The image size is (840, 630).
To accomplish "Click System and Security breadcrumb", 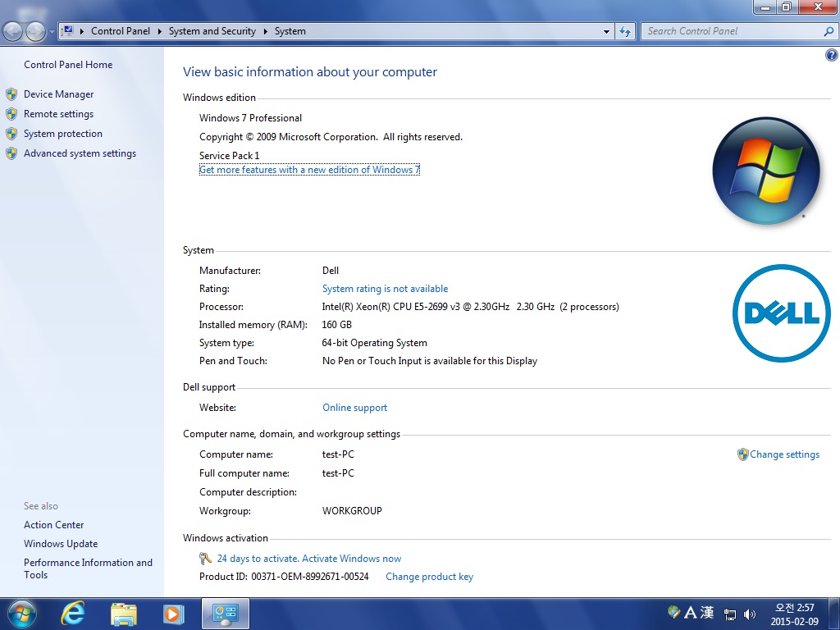I will tap(212, 31).
